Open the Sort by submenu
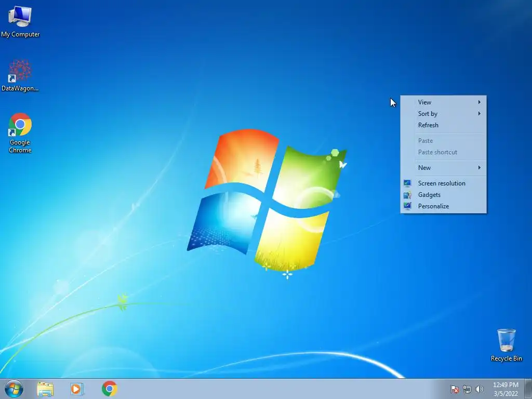 pyautogui.click(x=444, y=114)
